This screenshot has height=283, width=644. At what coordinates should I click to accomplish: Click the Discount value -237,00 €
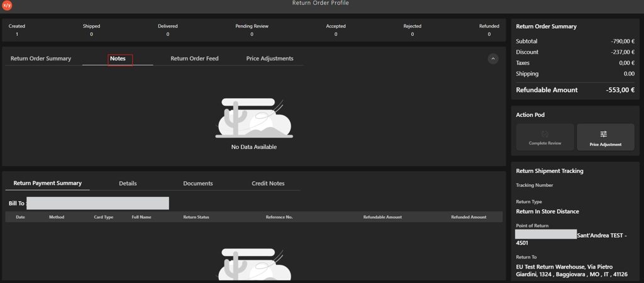point(623,52)
